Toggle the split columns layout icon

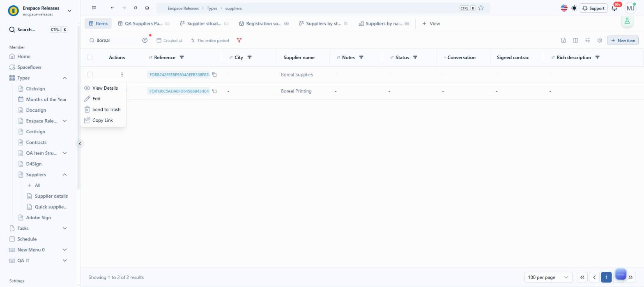point(575,40)
